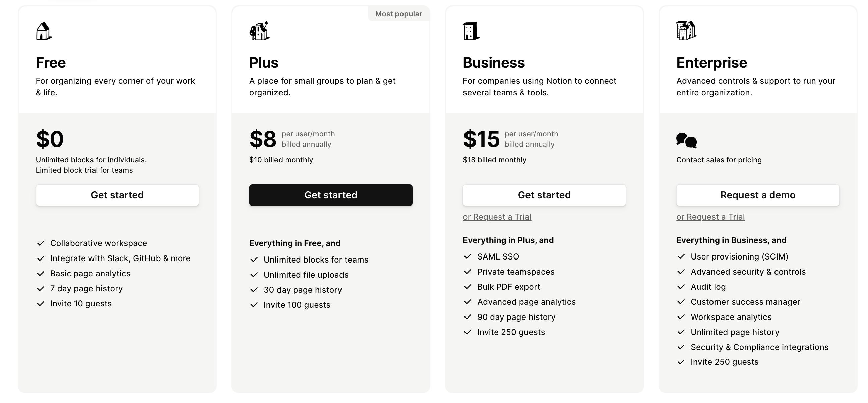Viewport: 868px width, 403px height.
Task: Open Request a Trial link under Business
Action: tap(497, 217)
